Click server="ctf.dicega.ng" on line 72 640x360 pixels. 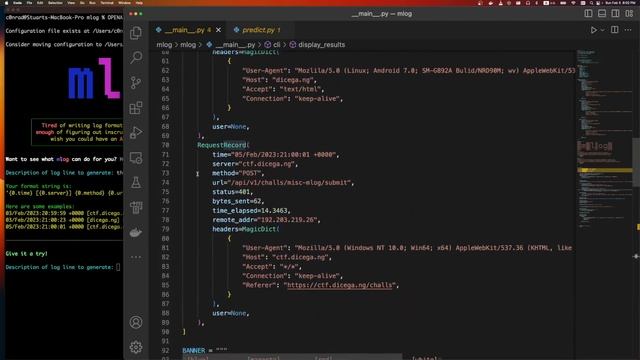coord(255,164)
